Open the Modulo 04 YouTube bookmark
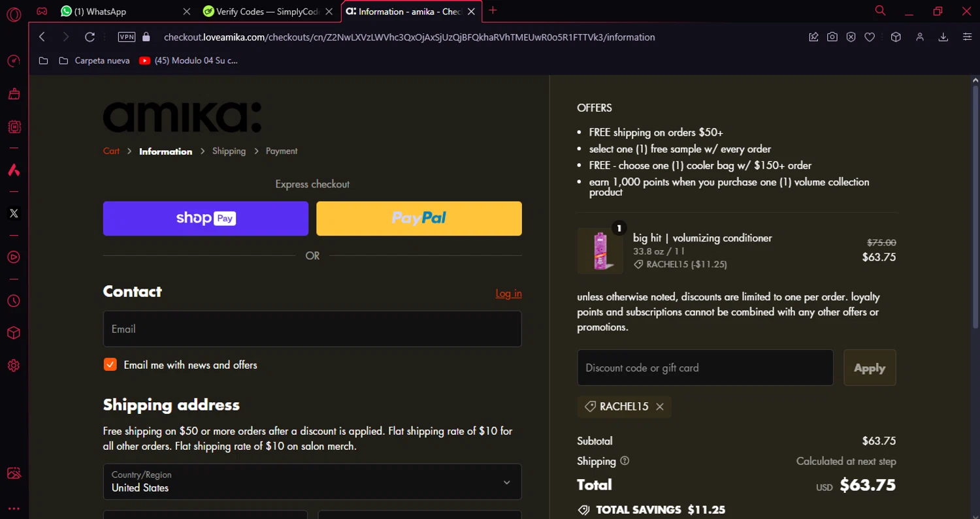This screenshot has height=519, width=980. 189,61
